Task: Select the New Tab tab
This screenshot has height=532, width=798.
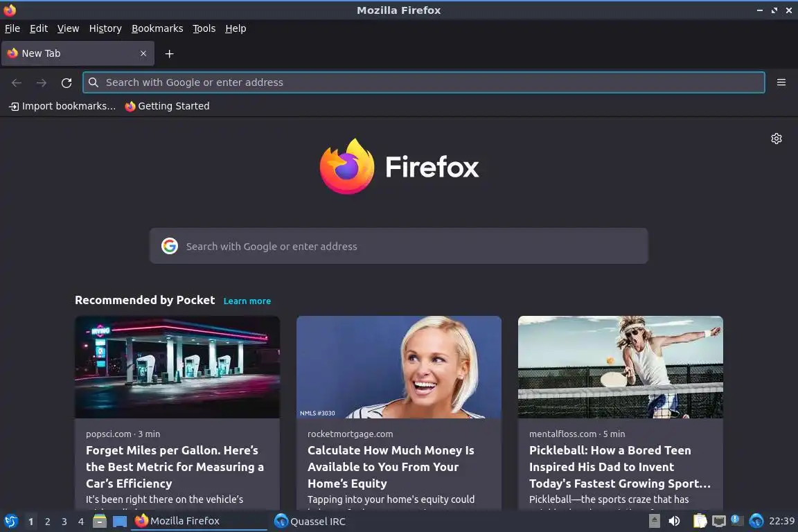Action: click(78, 53)
